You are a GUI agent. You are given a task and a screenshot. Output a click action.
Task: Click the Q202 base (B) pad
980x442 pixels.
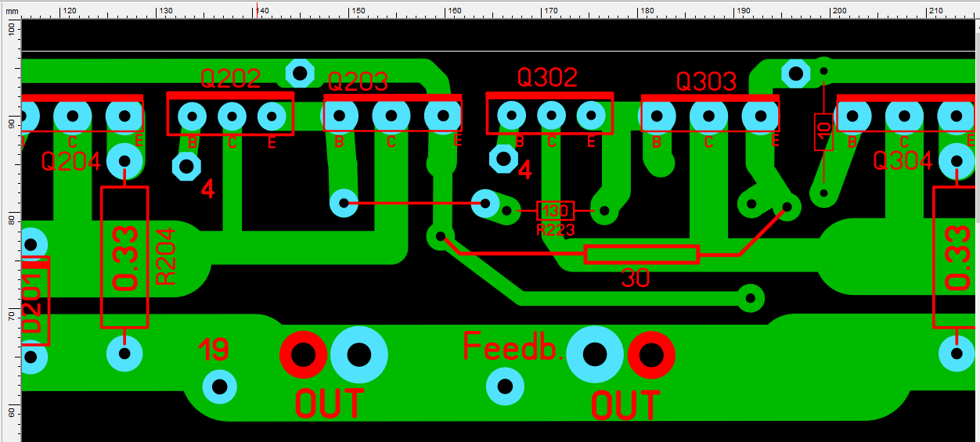coord(192,117)
